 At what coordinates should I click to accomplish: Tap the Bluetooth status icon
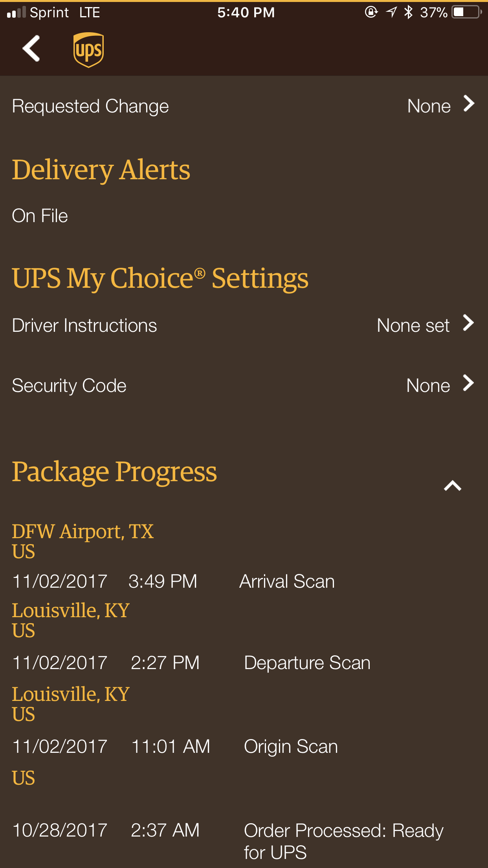click(409, 12)
